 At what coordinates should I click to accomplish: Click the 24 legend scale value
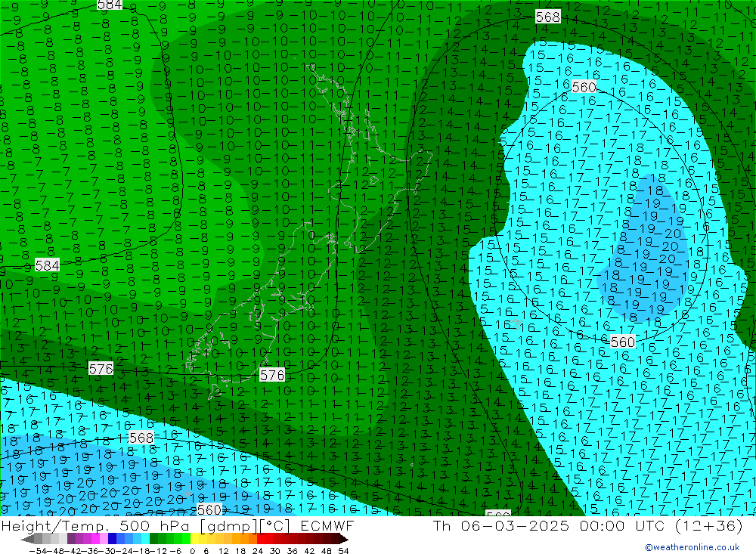258,551
